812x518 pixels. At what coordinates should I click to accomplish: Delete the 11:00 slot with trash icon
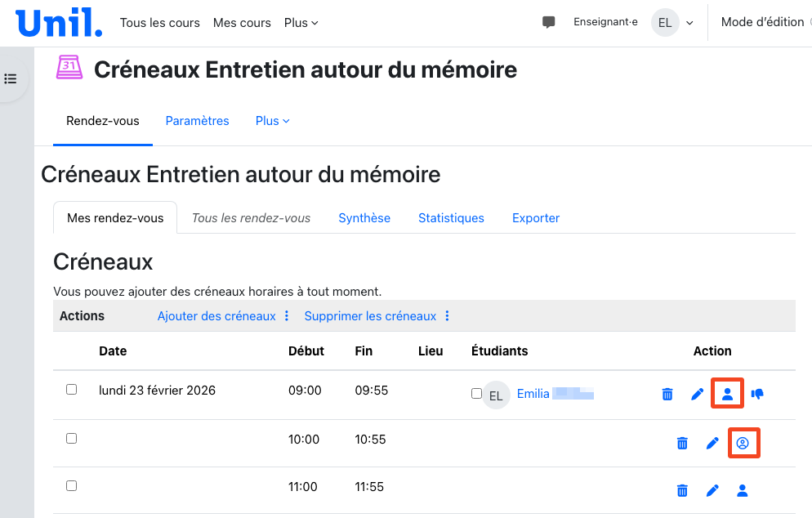coord(682,491)
